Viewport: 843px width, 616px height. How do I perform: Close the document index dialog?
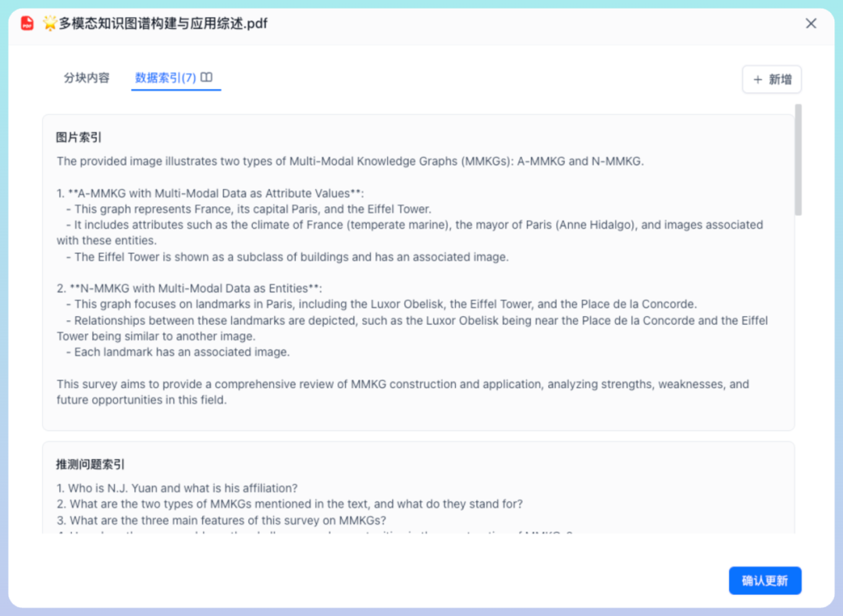[810, 23]
